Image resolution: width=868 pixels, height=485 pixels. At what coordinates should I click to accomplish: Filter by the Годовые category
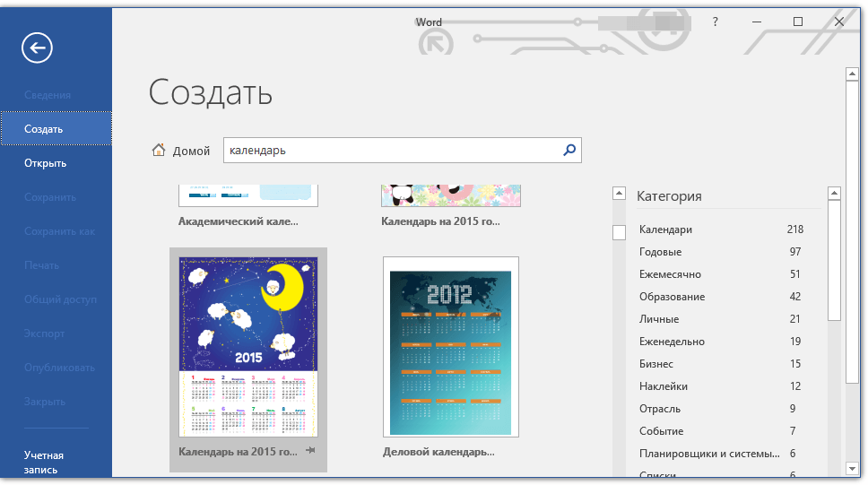tap(660, 252)
